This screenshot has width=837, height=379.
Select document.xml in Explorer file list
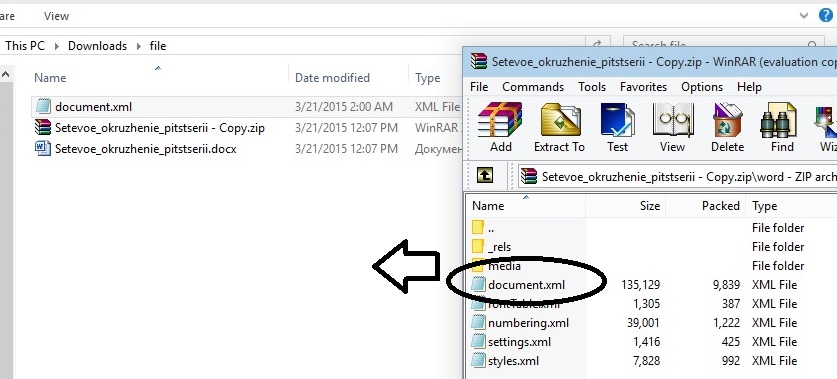(93, 107)
